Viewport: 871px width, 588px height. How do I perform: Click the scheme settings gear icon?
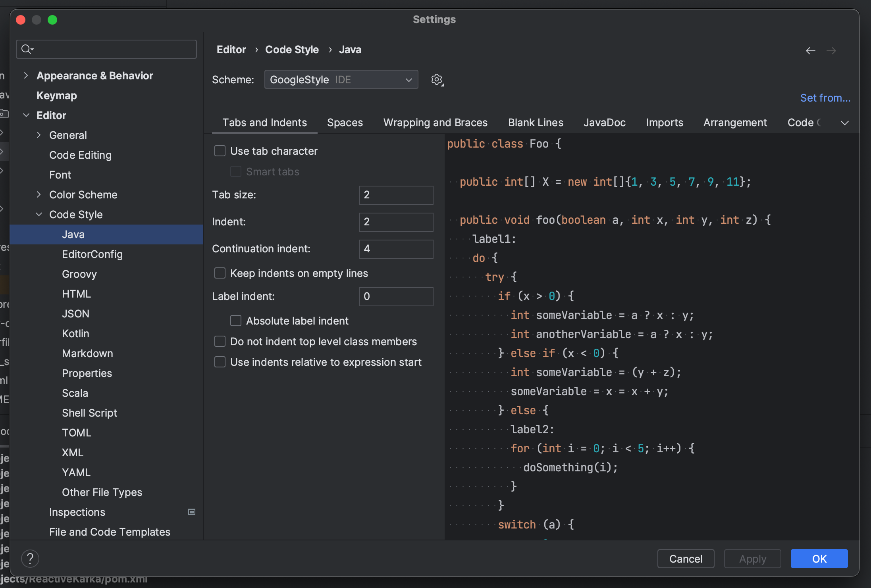point(437,80)
